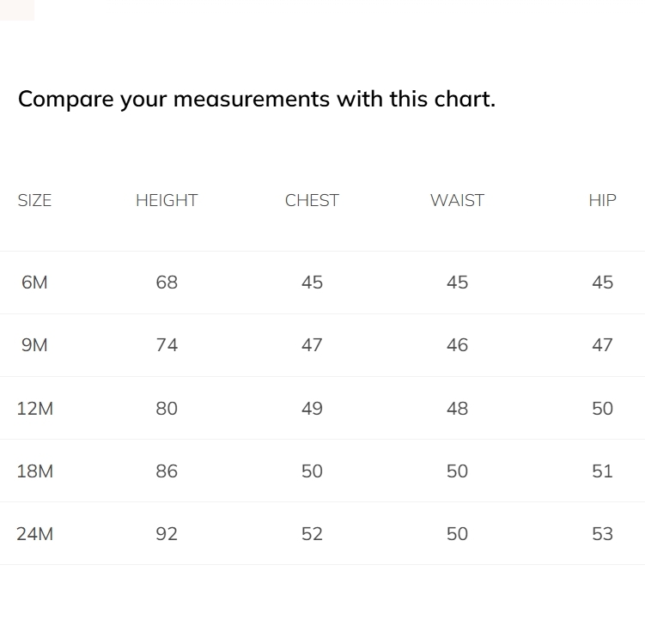This screenshot has height=644, width=645.
Task: Select the 6M size row label
Action: coord(34,283)
